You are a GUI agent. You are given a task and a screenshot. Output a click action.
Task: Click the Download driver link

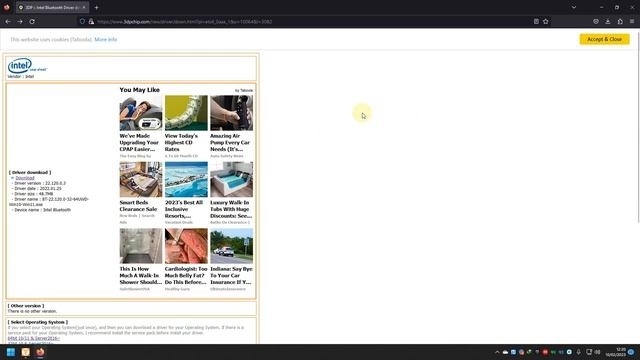click(x=25, y=178)
